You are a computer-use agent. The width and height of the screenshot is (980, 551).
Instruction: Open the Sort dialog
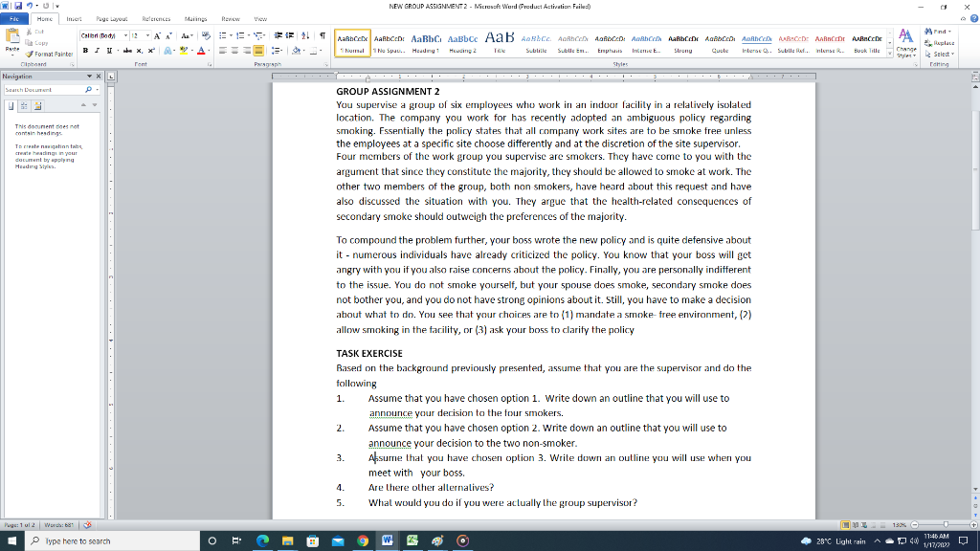click(305, 35)
